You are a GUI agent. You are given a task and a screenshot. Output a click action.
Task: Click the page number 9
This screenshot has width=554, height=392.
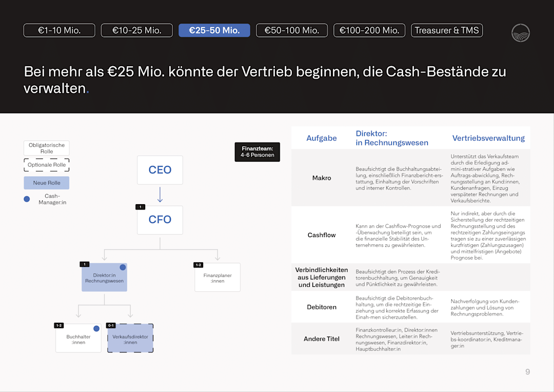[x=527, y=372]
